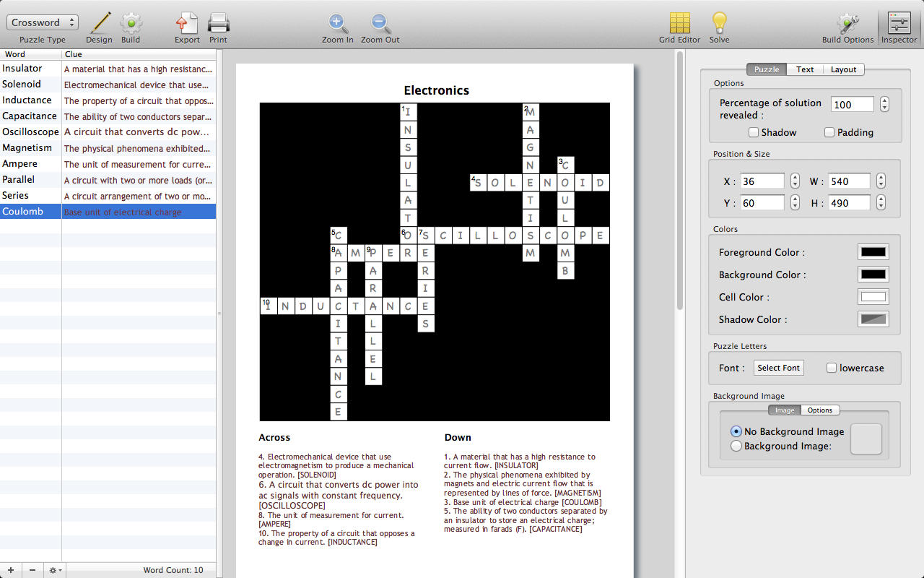This screenshot has height=578, width=924.
Task: Click the Solve lightbulb icon
Action: pos(719,23)
